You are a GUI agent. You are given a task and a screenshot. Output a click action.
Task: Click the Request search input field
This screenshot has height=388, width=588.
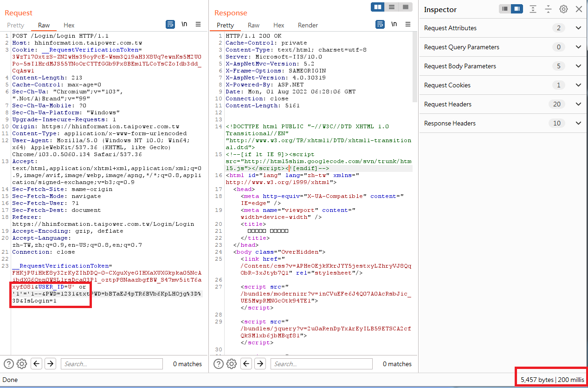[111, 364]
